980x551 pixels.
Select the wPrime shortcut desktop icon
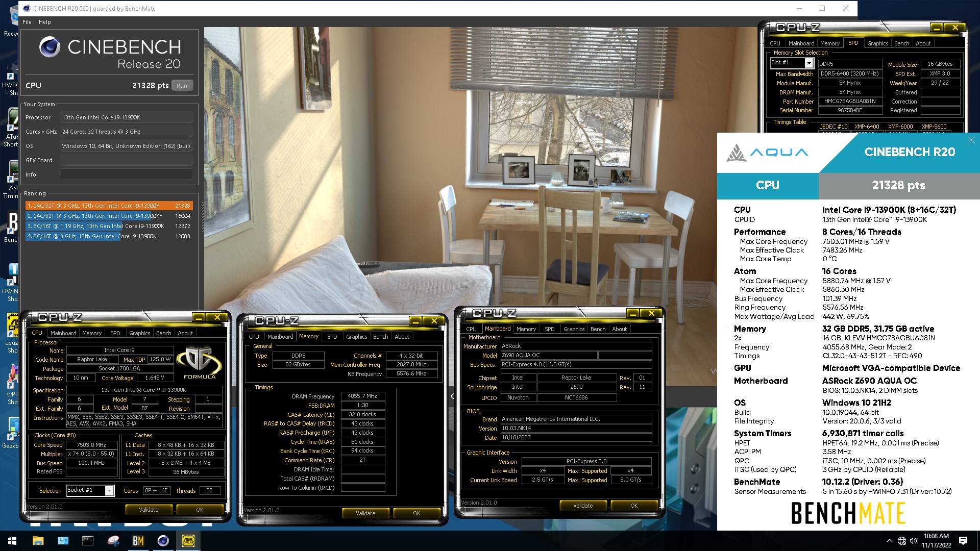coord(11,385)
